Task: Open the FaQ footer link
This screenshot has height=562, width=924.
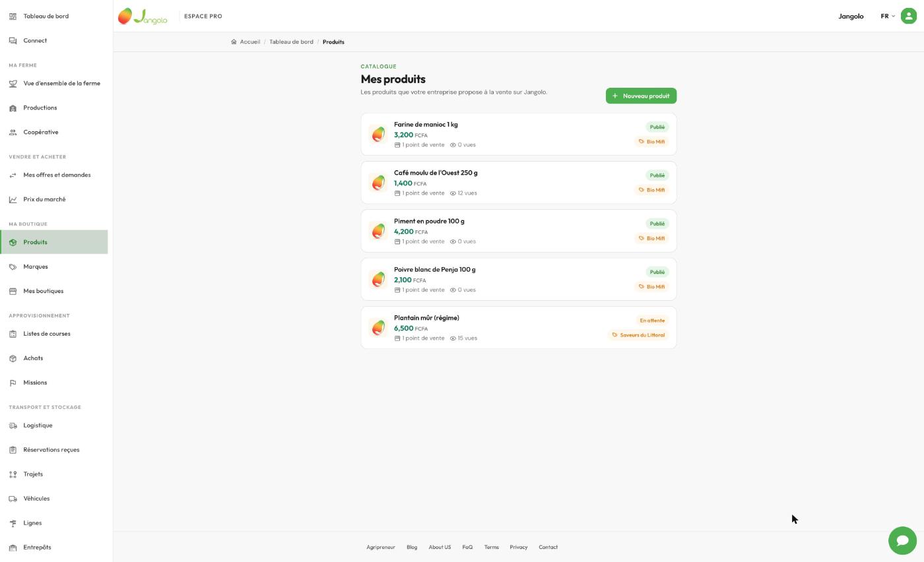Action: [467, 547]
